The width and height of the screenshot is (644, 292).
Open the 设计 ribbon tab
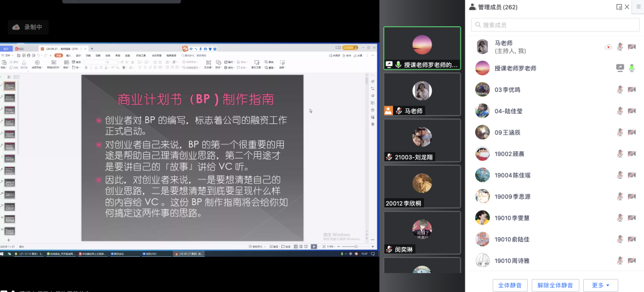tap(79, 55)
